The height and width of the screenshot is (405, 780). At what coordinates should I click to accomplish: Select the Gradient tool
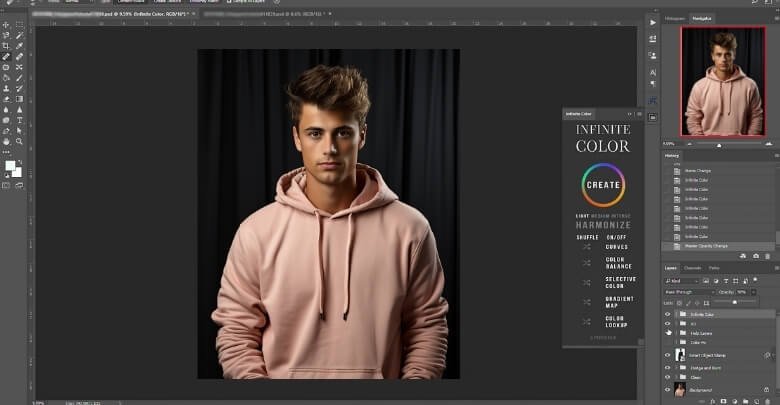19,99
